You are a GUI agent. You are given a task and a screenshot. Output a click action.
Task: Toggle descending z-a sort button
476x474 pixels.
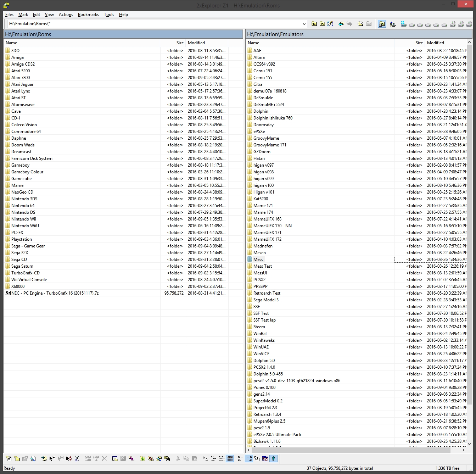[x=249, y=458]
